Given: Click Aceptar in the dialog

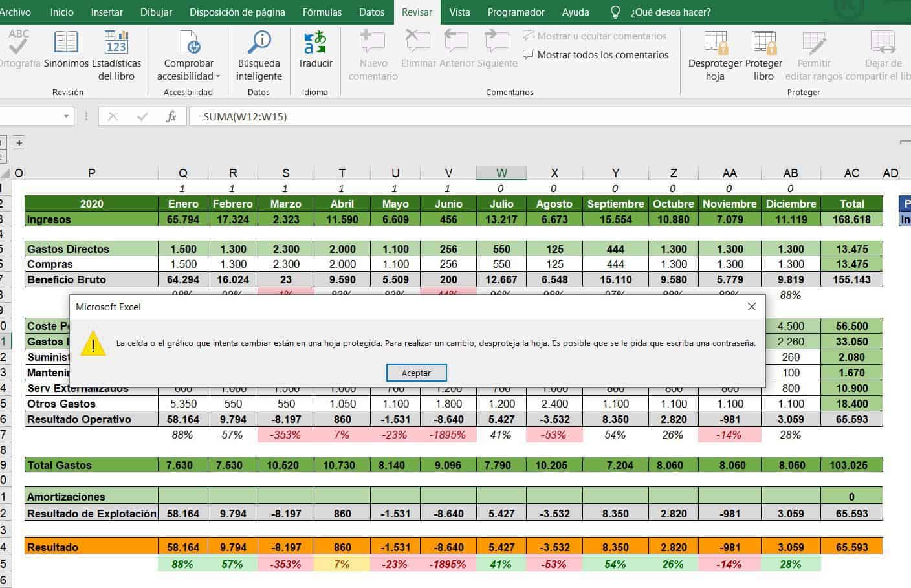Looking at the screenshot, I should (x=417, y=373).
